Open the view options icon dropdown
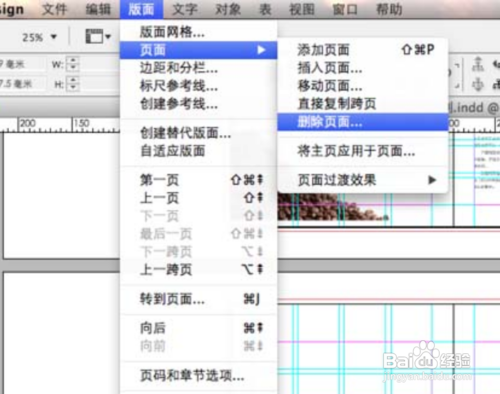This screenshot has height=394, width=500. tap(98, 36)
